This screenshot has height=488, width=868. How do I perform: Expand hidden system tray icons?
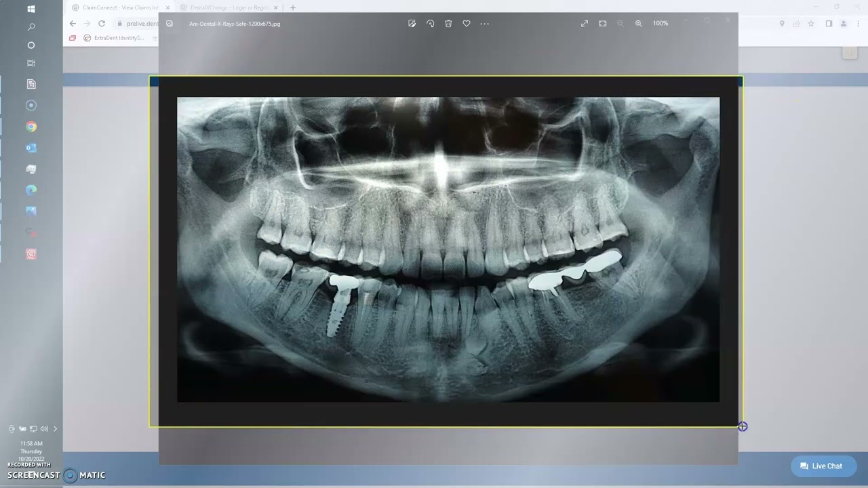coord(56,428)
